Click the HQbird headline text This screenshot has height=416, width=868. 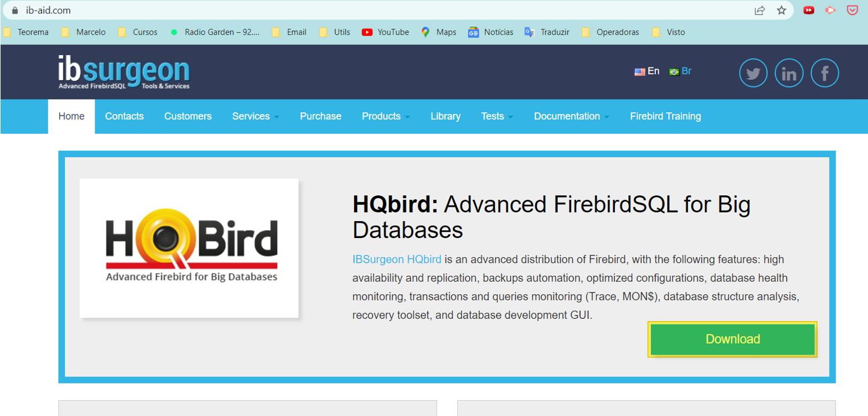point(552,217)
